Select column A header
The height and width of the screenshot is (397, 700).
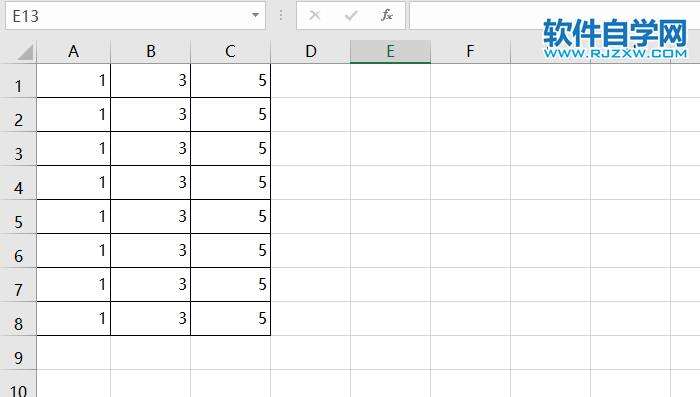(x=74, y=51)
